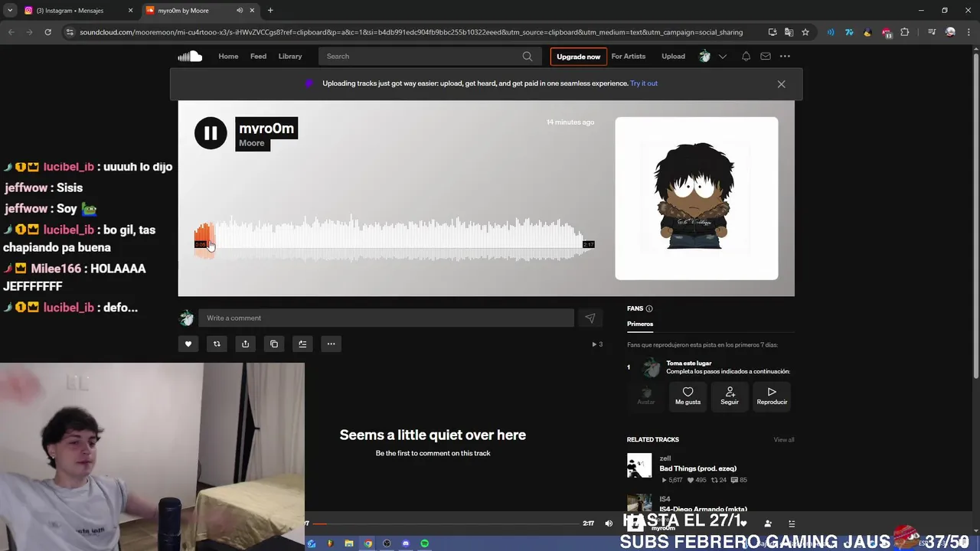Click the Chrome profile avatar
Screen dimensions: 980x551
coord(951,32)
